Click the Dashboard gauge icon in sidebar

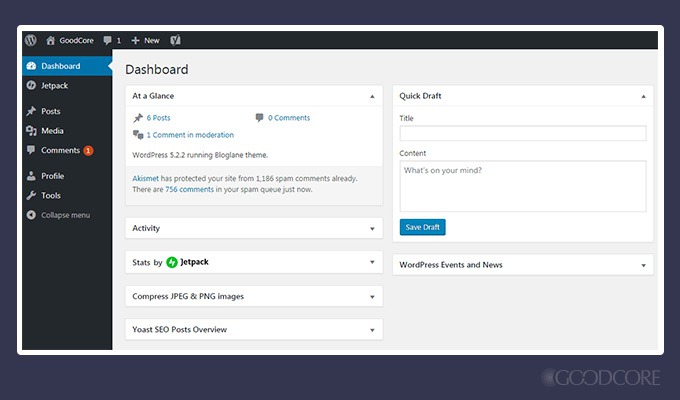pyautogui.click(x=31, y=66)
